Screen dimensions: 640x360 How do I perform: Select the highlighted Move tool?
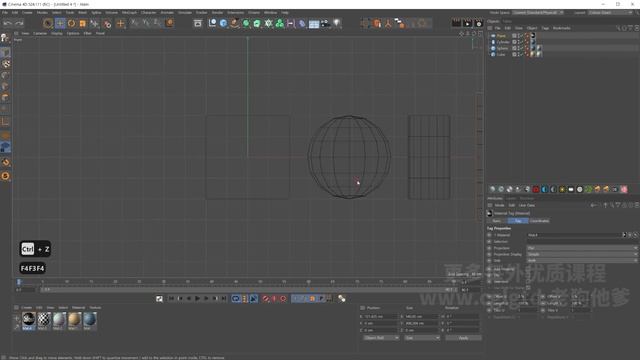60,24
